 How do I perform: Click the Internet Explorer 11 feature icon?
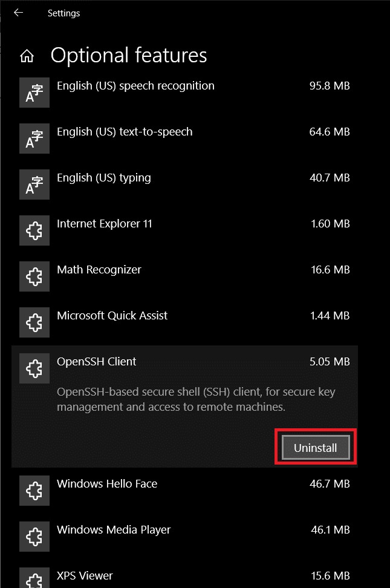point(34,230)
